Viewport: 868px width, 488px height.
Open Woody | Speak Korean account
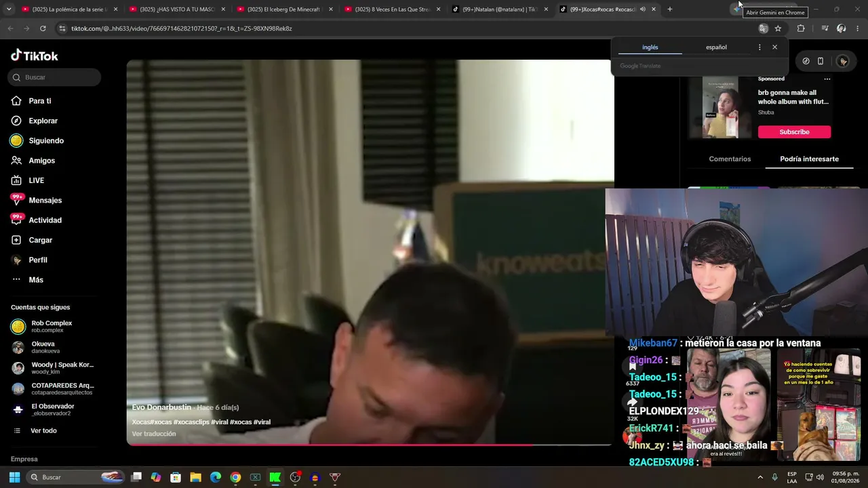(x=52, y=368)
